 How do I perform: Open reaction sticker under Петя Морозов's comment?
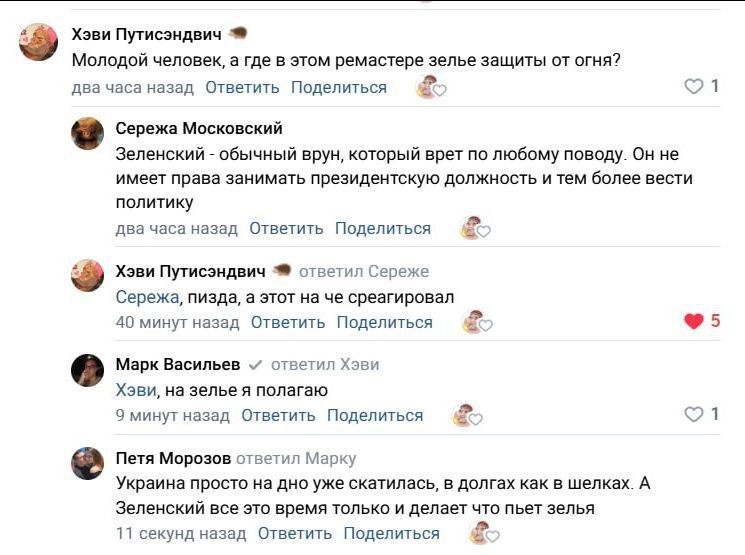click(x=482, y=534)
